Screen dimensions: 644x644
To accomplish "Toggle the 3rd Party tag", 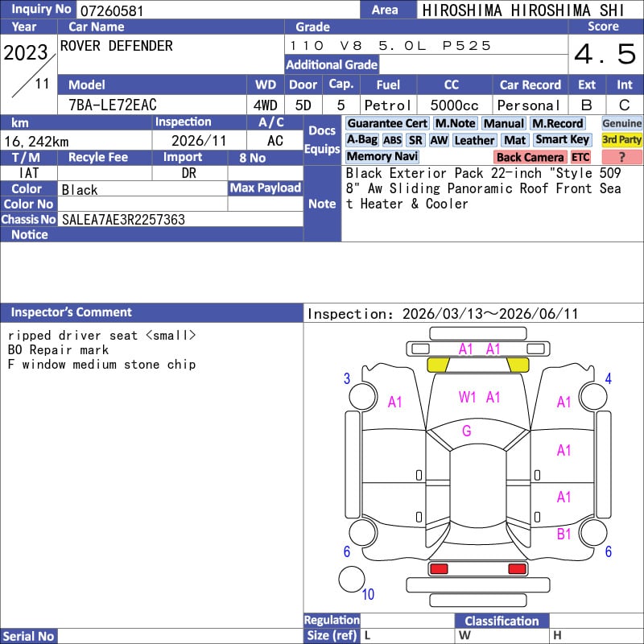I will coord(621,140).
